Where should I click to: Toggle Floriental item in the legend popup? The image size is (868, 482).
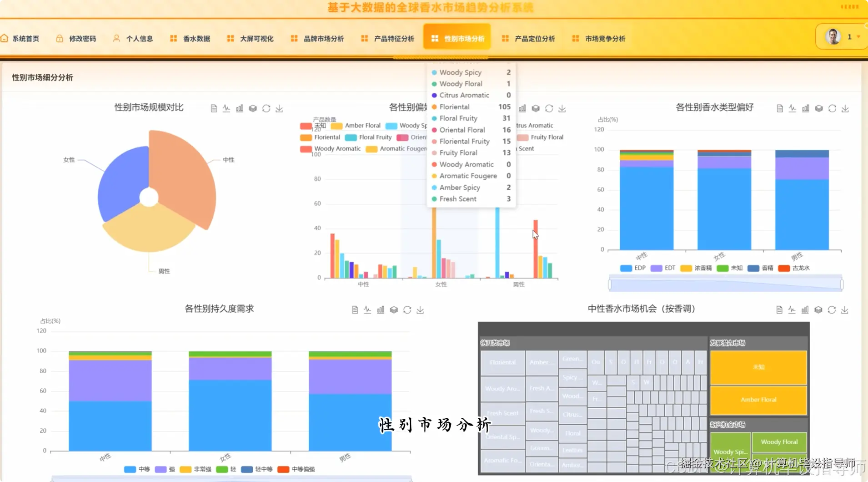coord(456,107)
